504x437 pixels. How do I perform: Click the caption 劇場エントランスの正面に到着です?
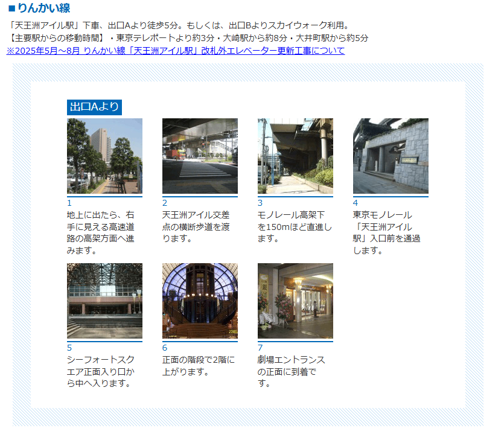click(291, 371)
